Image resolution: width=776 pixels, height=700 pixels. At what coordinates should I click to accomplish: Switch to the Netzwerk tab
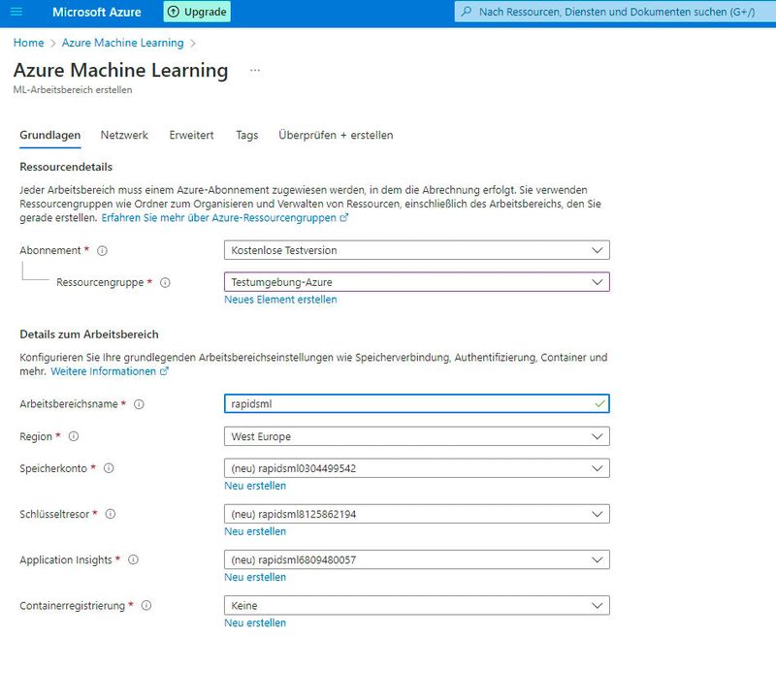(x=124, y=135)
